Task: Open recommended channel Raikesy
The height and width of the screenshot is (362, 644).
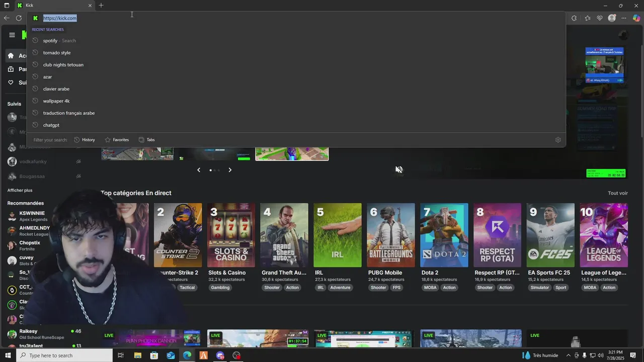Action: (x=44, y=334)
